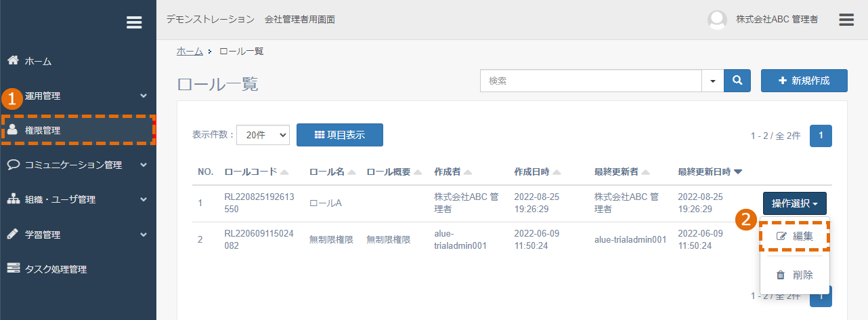Sort by 作成者 column arrow
This screenshot has height=320, width=868.
[468, 172]
